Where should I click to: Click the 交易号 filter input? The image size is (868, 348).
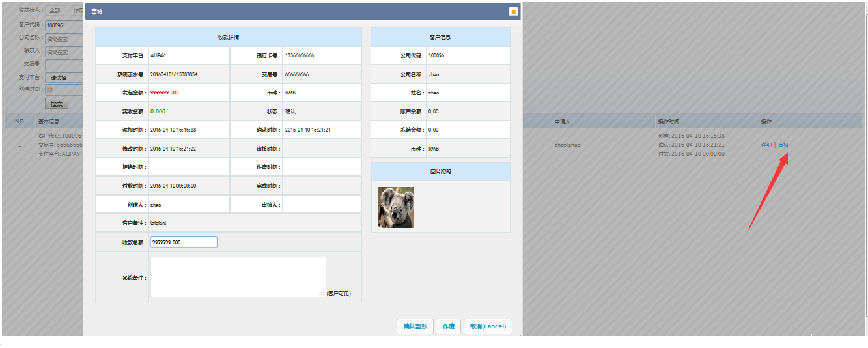[64, 65]
